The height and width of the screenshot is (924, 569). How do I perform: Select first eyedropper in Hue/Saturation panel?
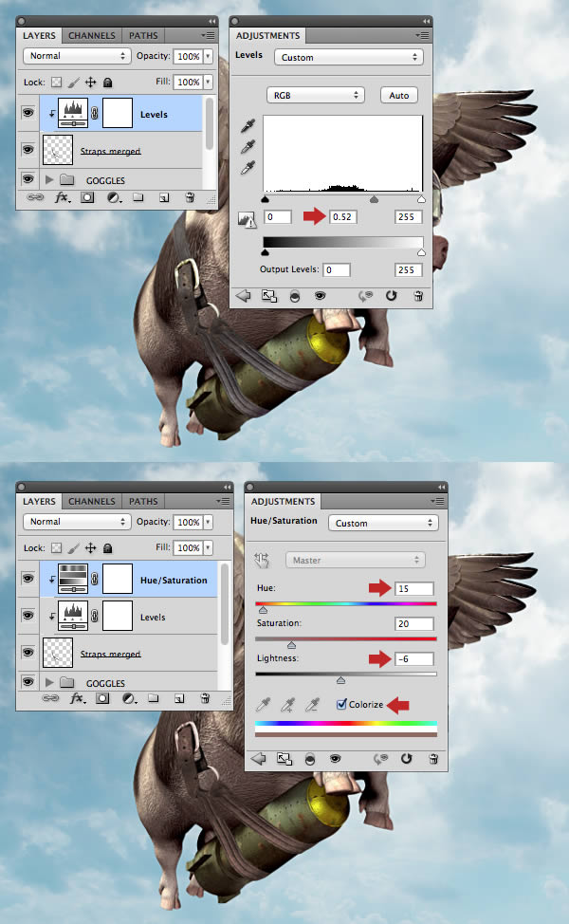click(x=263, y=704)
